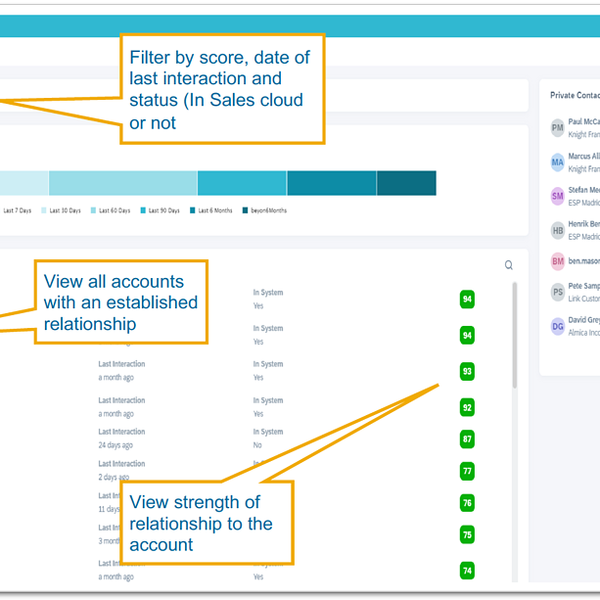Select the relationship score badge 77
600x600 pixels.
coord(467,471)
